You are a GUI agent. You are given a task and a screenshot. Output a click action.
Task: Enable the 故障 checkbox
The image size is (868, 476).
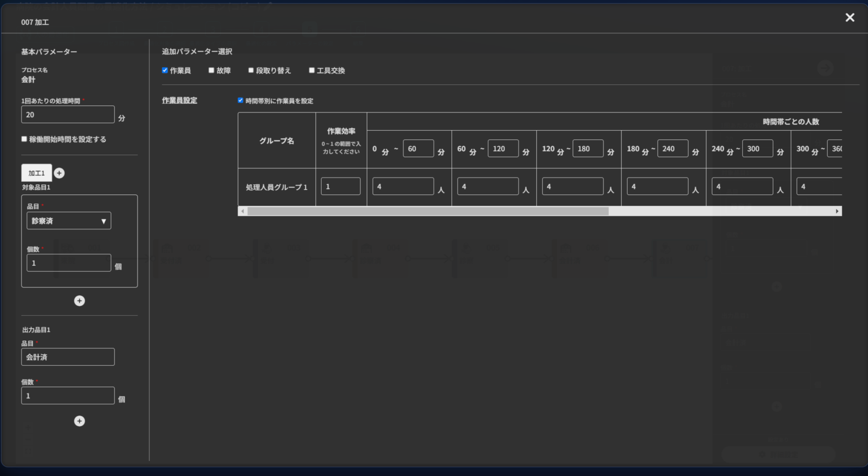click(211, 70)
